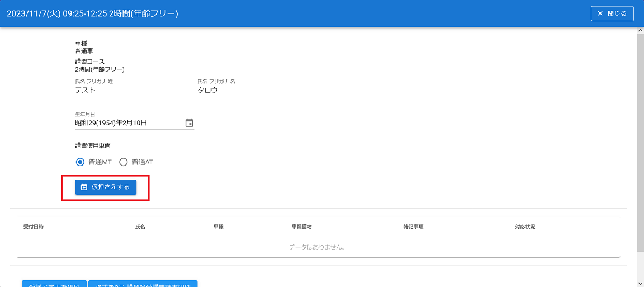The height and width of the screenshot is (287, 644).
Task: Click the 受講予定表 print button at bottom
Action: pyautogui.click(x=54, y=284)
